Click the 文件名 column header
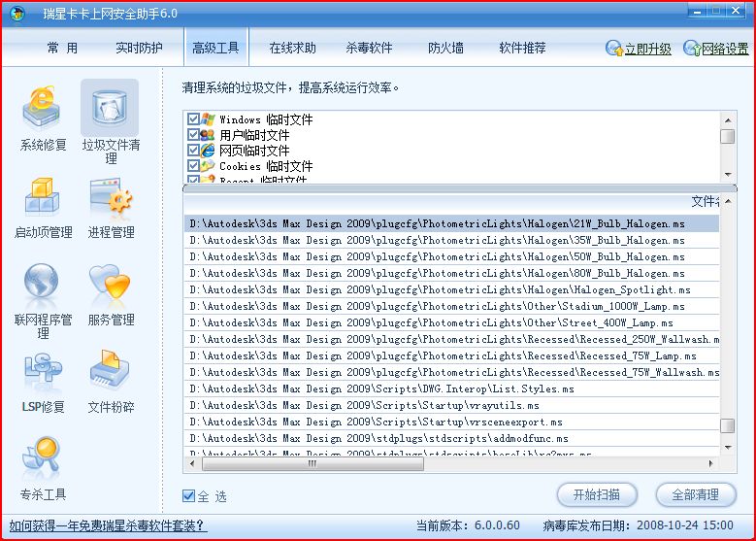The width and height of the screenshot is (756, 541). click(452, 201)
